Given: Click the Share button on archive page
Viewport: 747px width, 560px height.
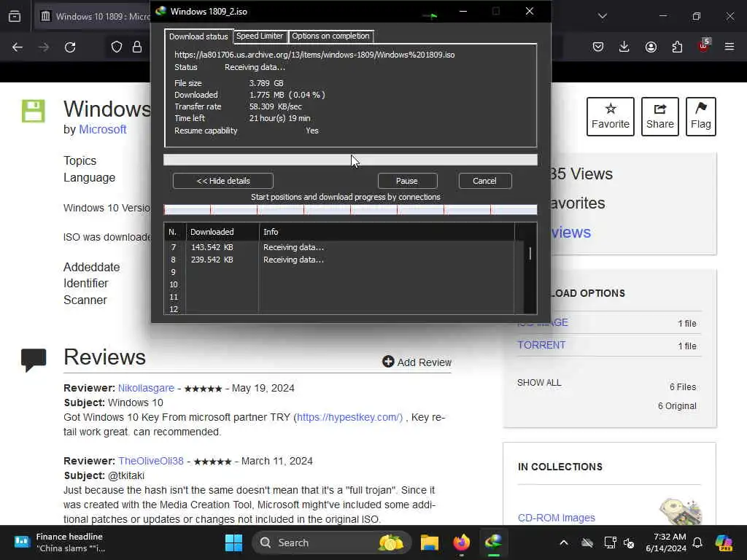Looking at the screenshot, I should pos(659,117).
